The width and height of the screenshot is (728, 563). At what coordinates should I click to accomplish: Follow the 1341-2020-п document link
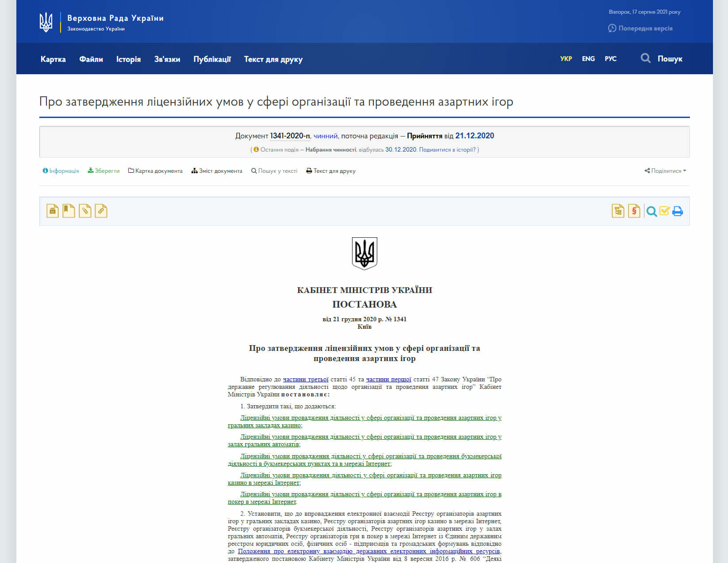[289, 136]
